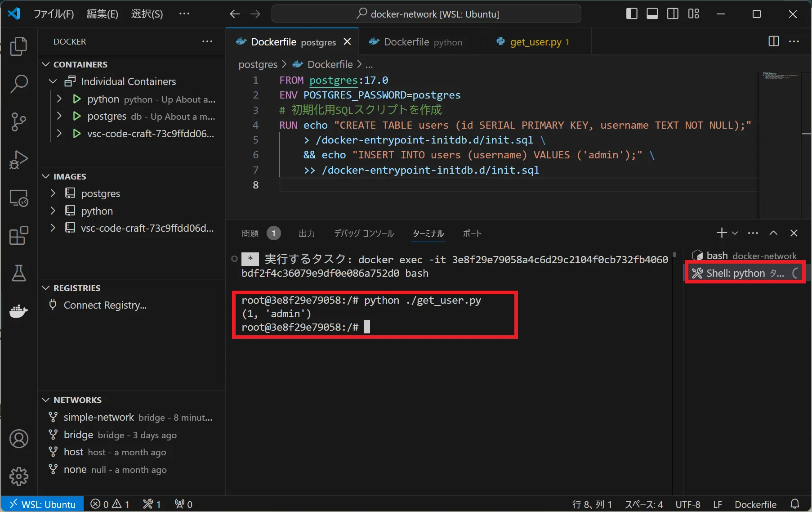Split the editor using the split icon
Image resolution: width=812 pixels, height=512 pixels.
(x=773, y=41)
